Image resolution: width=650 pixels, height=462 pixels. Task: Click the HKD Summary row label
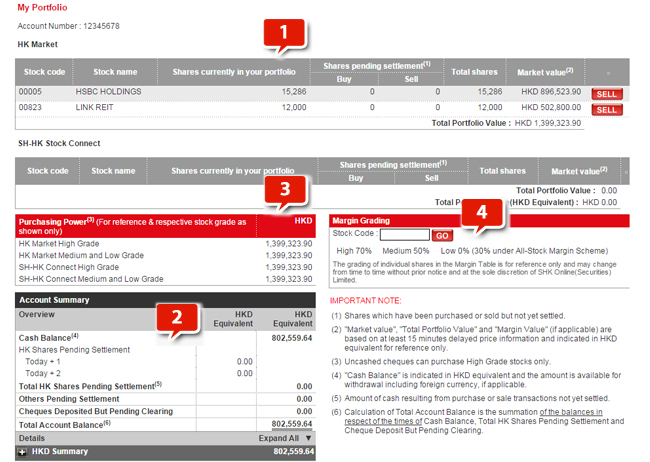[x=60, y=451]
